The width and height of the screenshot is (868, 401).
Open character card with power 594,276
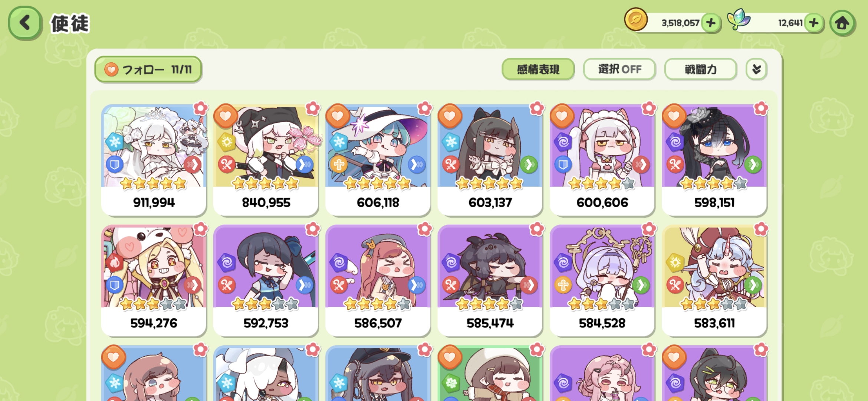(154, 280)
